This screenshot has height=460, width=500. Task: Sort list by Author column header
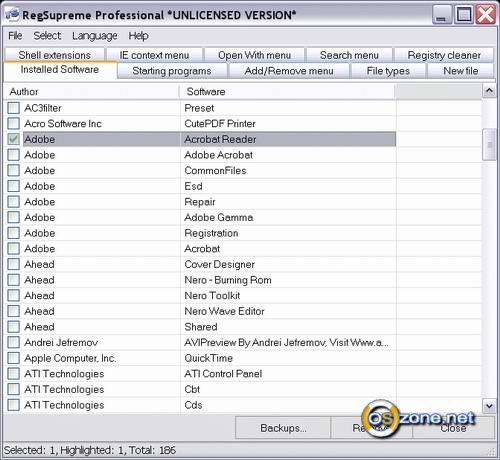coord(91,92)
